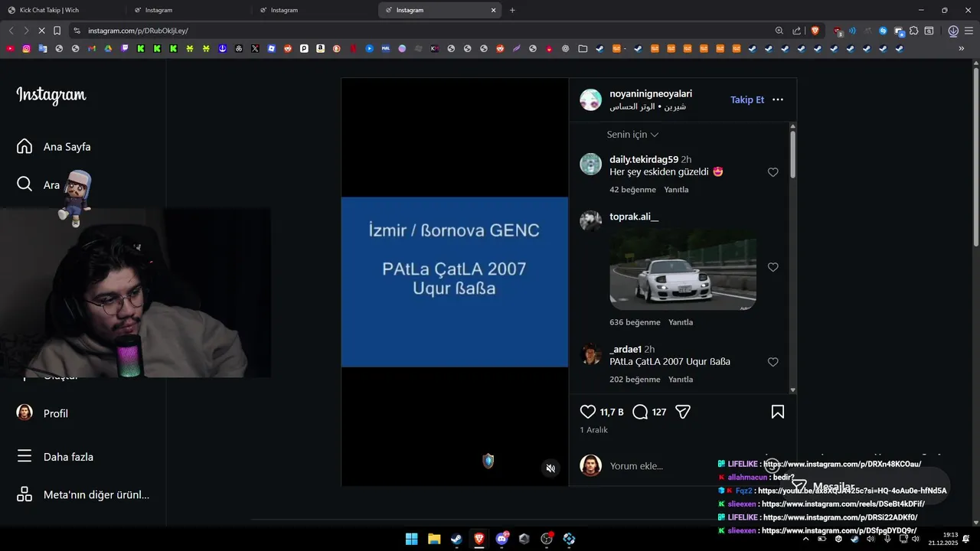Save the post with the bookmark icon
This screenshot has width=980, height=551.
pyautogui.click(x=778, y=412)
